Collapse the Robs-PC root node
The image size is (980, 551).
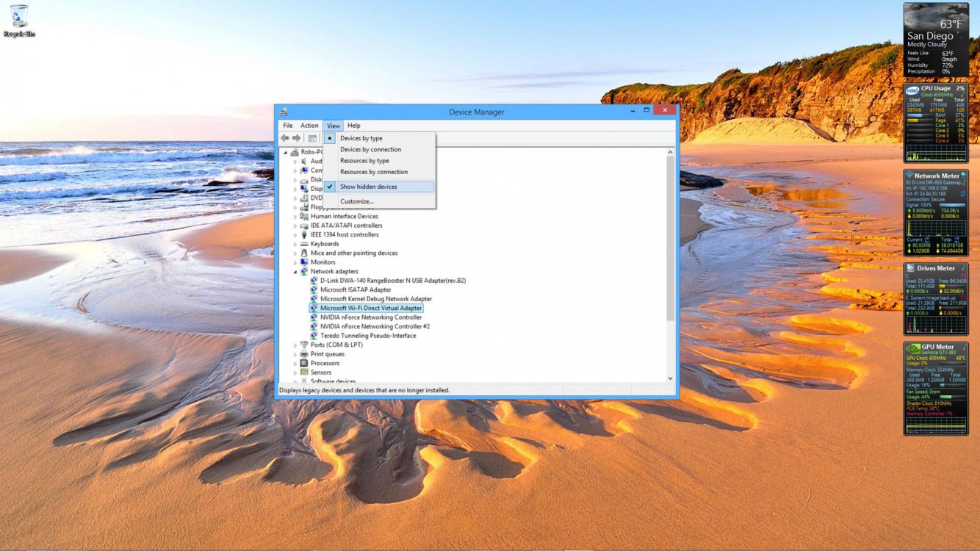point(286,152)
